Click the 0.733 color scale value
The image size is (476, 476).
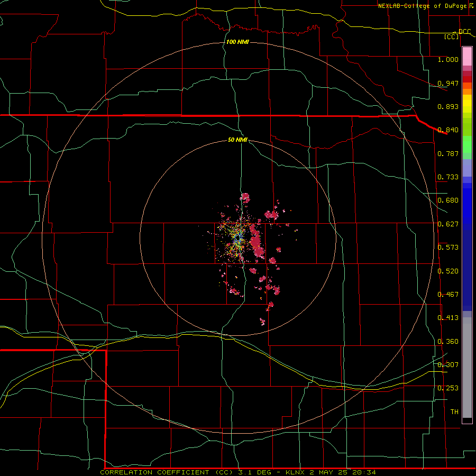point(448,177)
